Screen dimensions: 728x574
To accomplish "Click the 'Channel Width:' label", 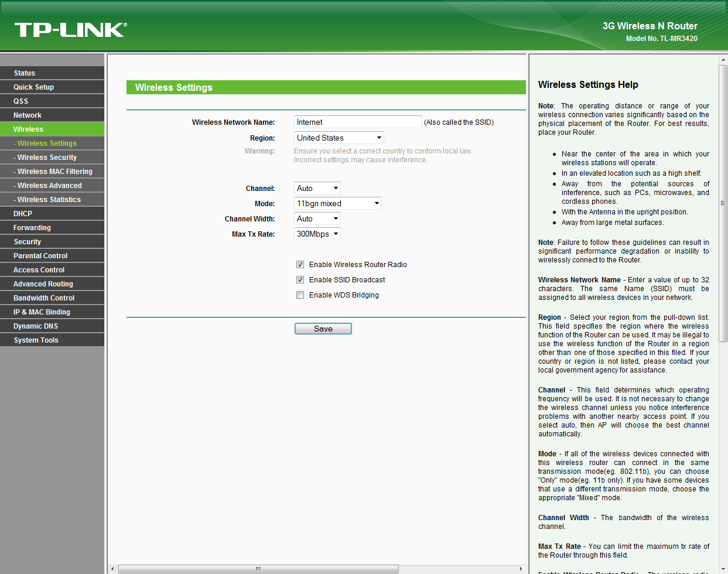I will [249, 219].
